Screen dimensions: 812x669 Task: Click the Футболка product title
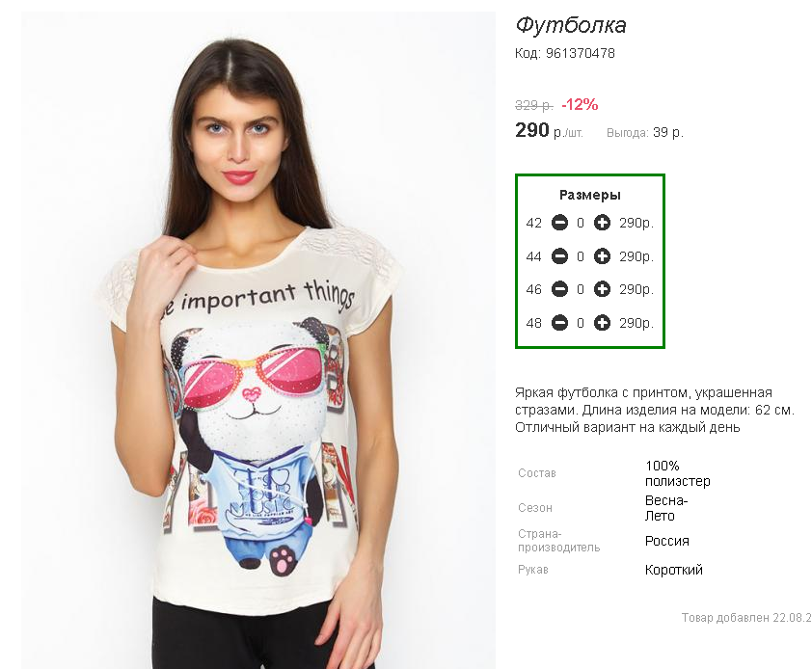(571, 25)
